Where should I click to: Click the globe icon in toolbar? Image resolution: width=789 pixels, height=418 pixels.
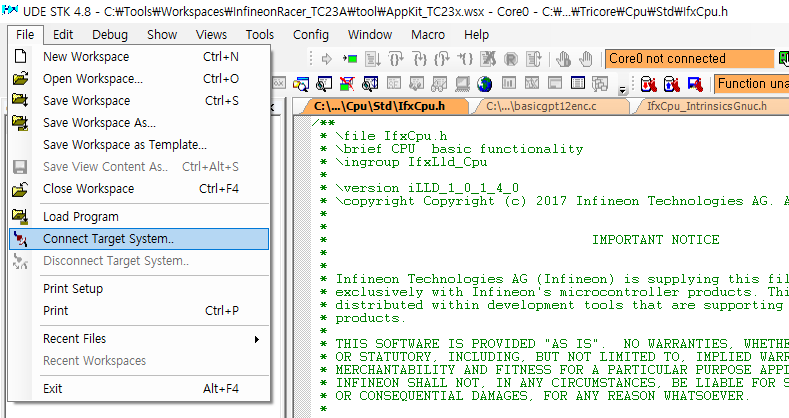pos(485,84)
